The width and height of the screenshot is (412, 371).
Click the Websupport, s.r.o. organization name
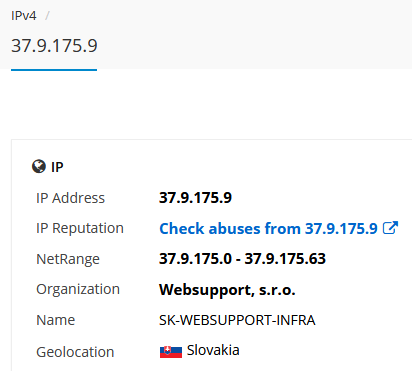click(227, 290)
